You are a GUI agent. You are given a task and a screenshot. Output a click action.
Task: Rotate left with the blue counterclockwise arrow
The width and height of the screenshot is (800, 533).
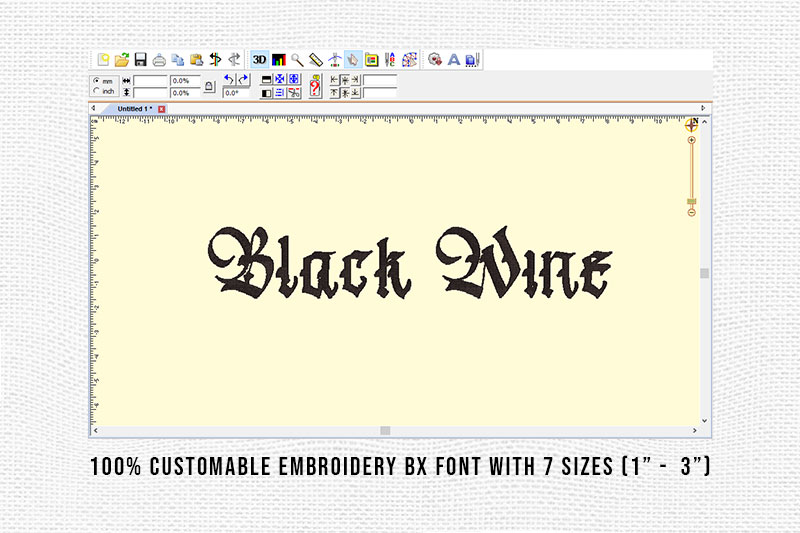pyautogui.click(x=230, y=80)
